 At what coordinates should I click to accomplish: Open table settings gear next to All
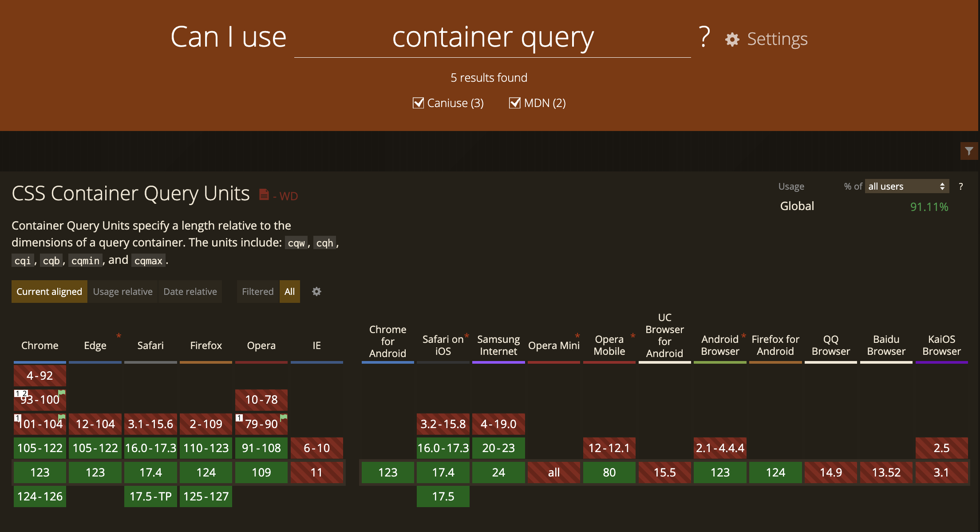tap(316, 292)
